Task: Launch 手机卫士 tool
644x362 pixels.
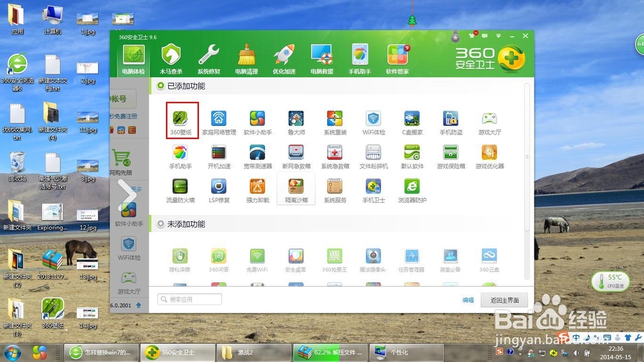Action: (374, 191)
